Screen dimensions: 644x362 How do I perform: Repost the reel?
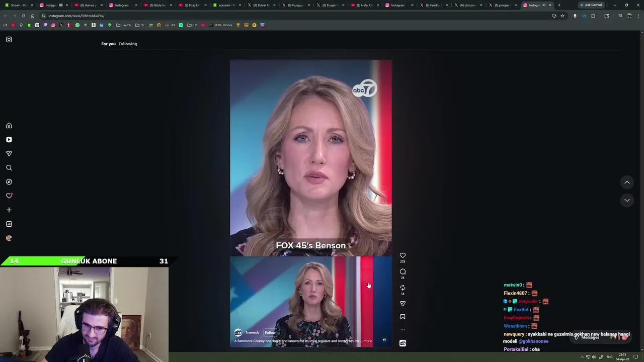point(403,288)
